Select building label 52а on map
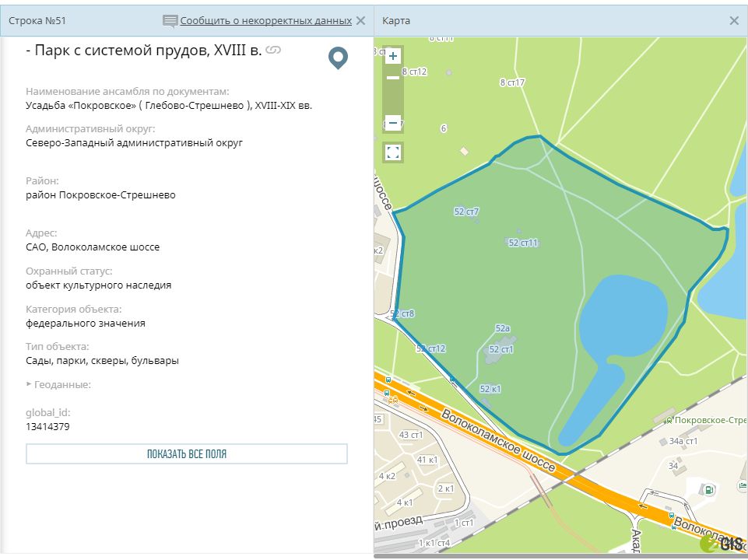 coord(502,328)
